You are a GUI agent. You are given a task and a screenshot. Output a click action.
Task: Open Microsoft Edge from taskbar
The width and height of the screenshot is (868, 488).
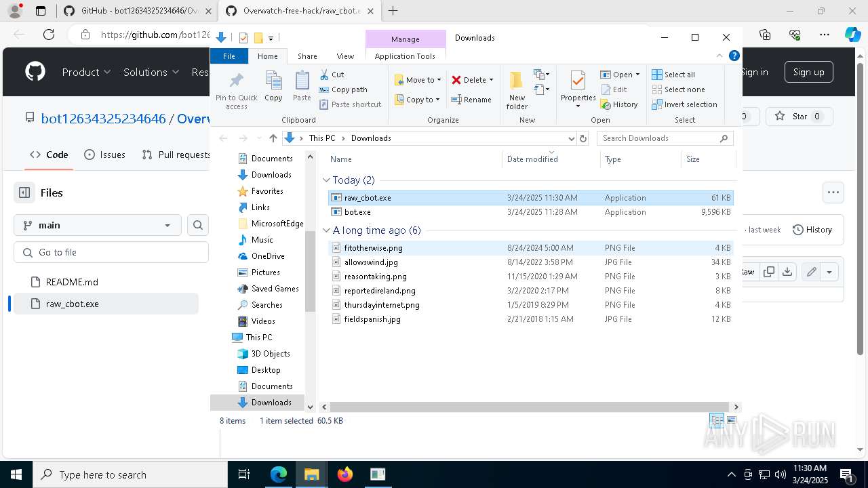click(x=279, y=474)
